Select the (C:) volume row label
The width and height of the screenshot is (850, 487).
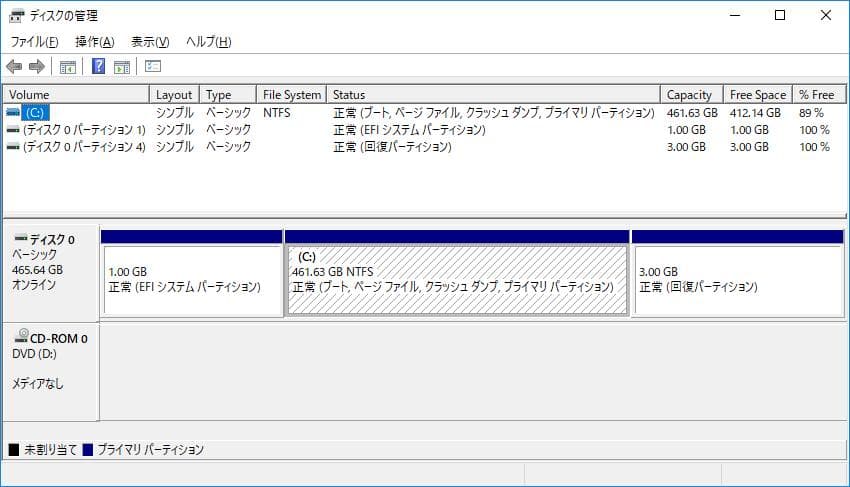(35, 112)
